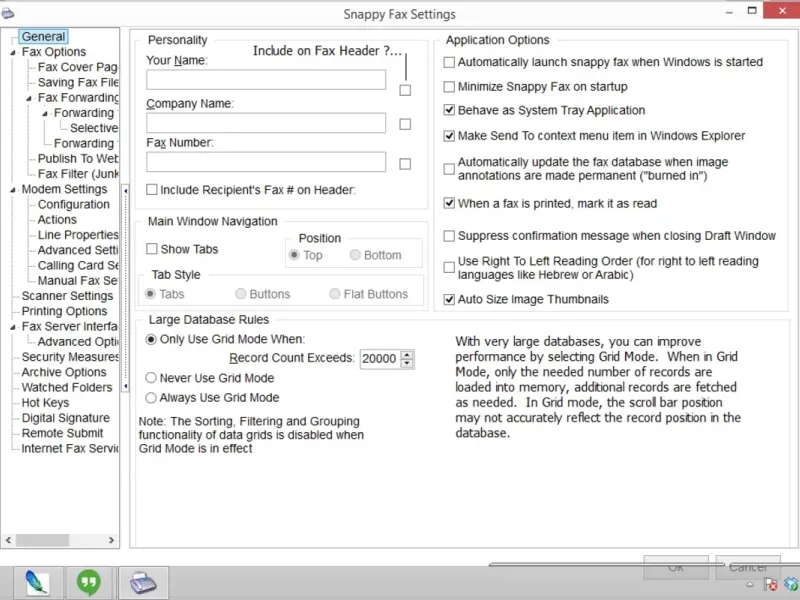Open Fax Filter (Junk) settings
This screenshot has height=600, width=800.
click(x=78, y=174)
